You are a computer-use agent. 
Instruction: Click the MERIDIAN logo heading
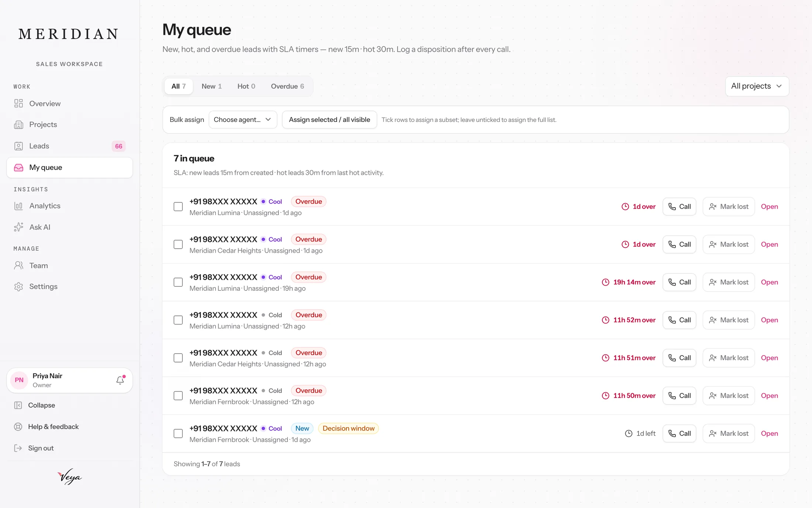pyautogui.click(x=69, y=34)
